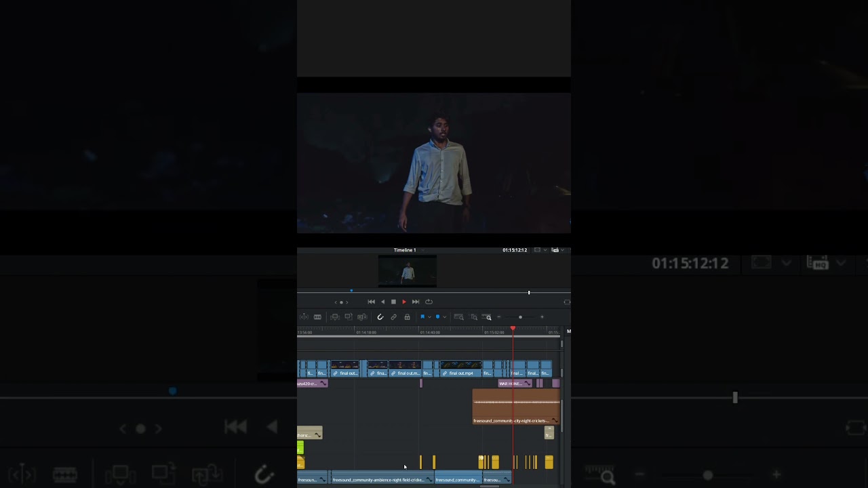Jump to the first frame
This screenshot has width=868, height=488.
[371, 302]
